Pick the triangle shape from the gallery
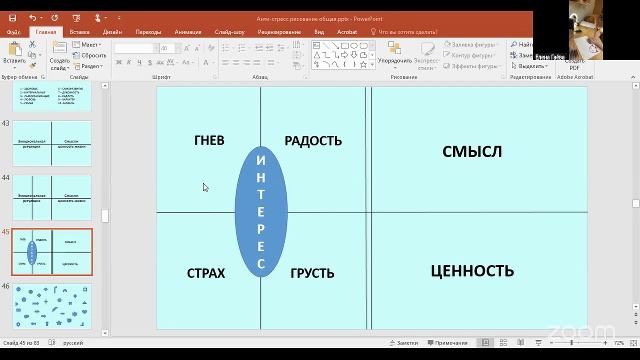The width and height of the screenshot is (640, 360). (317, 55)
